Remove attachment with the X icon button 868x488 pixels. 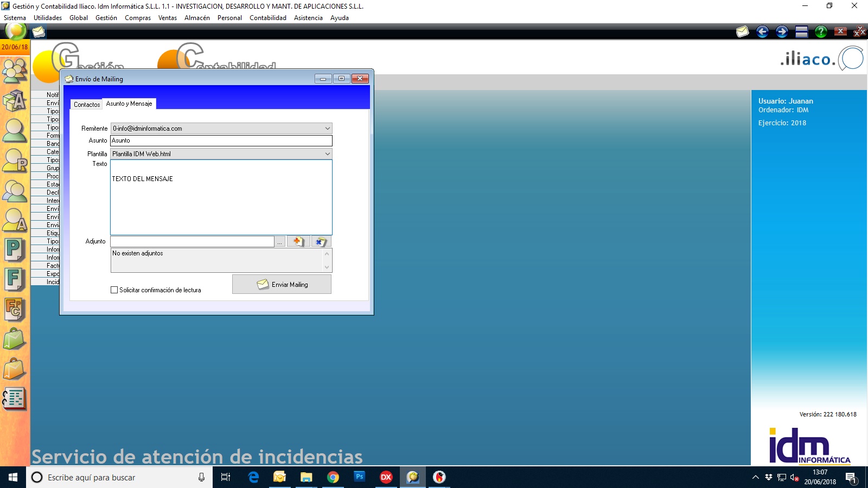[x=321, y=241]
